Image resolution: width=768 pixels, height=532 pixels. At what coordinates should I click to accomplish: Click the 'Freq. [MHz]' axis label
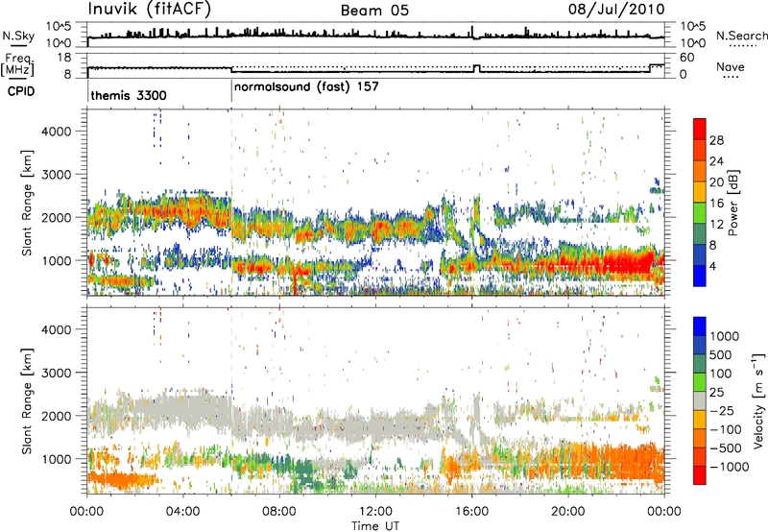(17, 64)
